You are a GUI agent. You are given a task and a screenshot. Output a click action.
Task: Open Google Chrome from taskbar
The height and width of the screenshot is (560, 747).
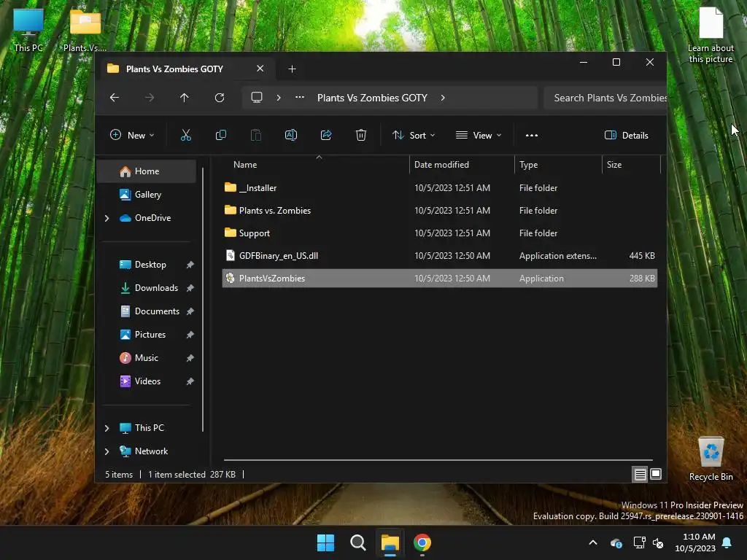[x=422, y=542]
